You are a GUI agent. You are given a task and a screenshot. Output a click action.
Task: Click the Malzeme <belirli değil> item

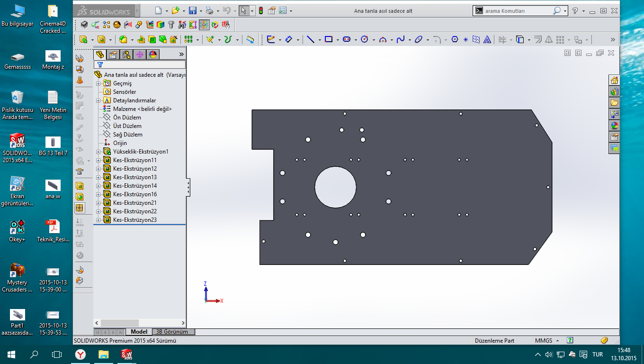(142, 109)
